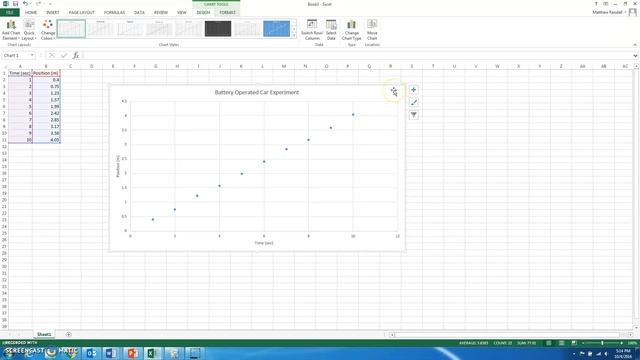Undo the last action
Image resolution: width=640 pixels, height=360 pixels.
click(25, 4)
